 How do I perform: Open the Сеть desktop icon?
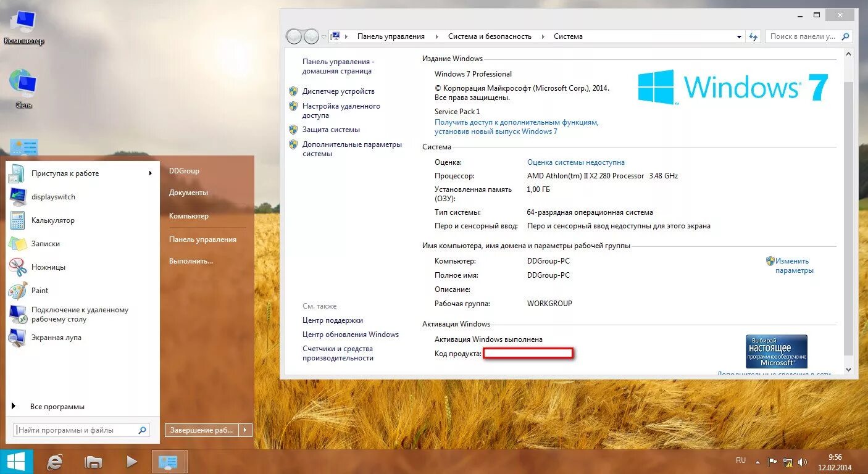[x=23, y=88]
